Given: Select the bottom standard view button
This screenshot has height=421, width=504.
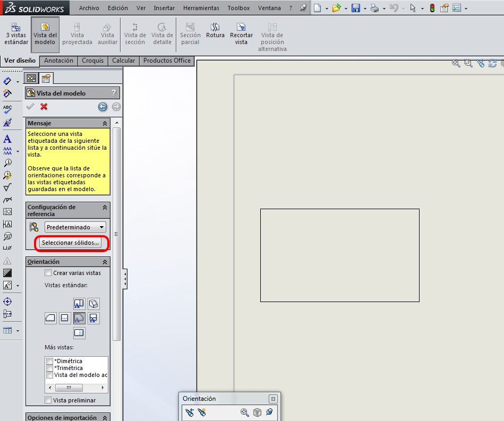Looking at the screenshot, I should pyautogui.click(x=79, y=333).
